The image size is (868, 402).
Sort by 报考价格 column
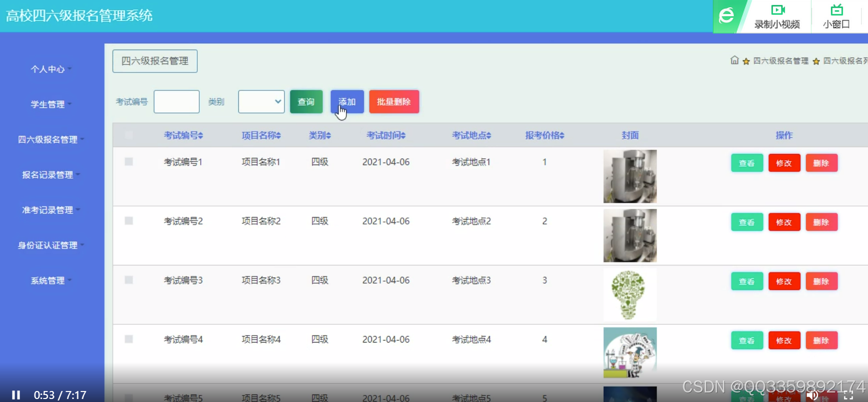click(x=545, y=135)
